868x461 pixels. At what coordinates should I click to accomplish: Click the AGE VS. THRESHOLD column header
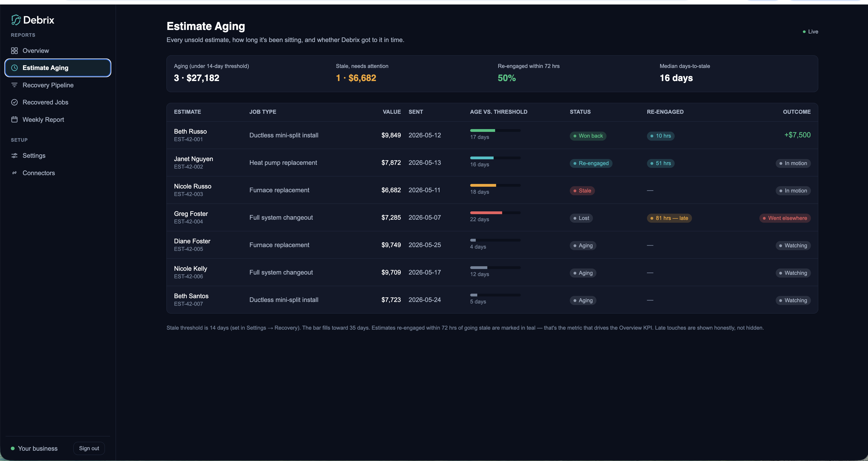[x=498, y=112]
